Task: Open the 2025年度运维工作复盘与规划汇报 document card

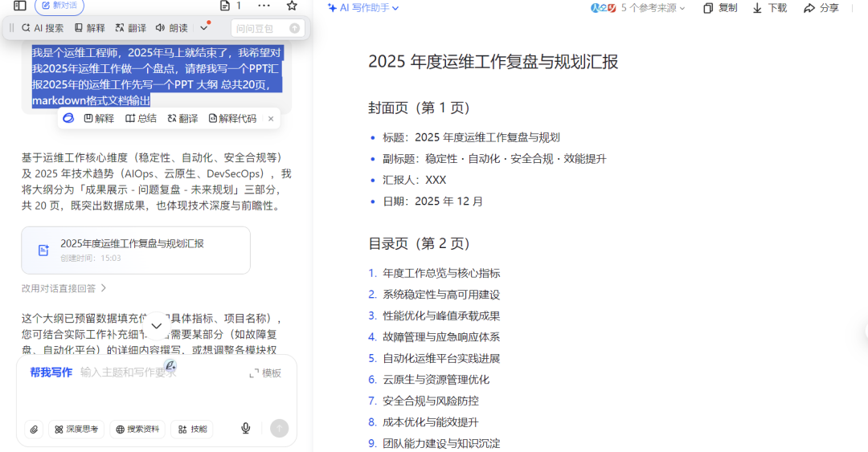Action: point(136,250)
